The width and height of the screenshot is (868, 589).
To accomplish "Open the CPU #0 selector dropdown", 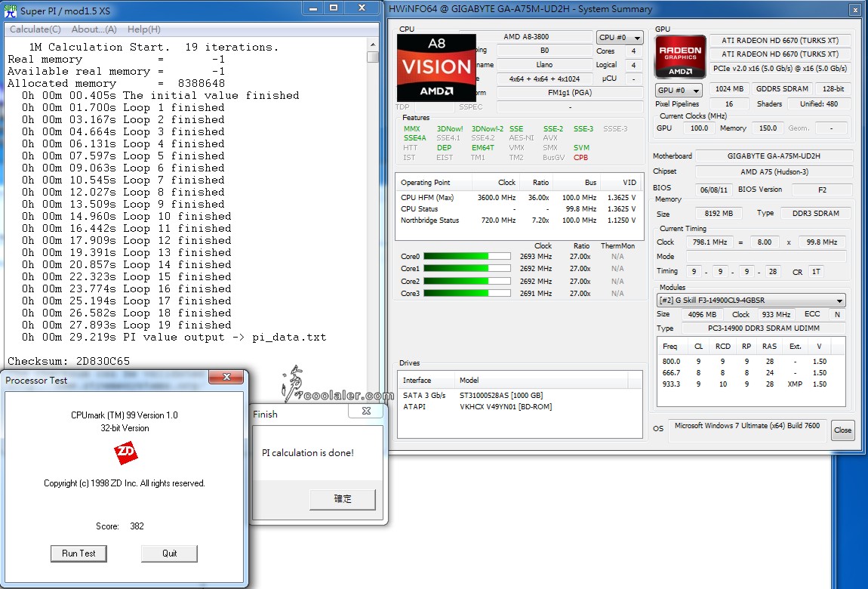I will tap(620, 37).
